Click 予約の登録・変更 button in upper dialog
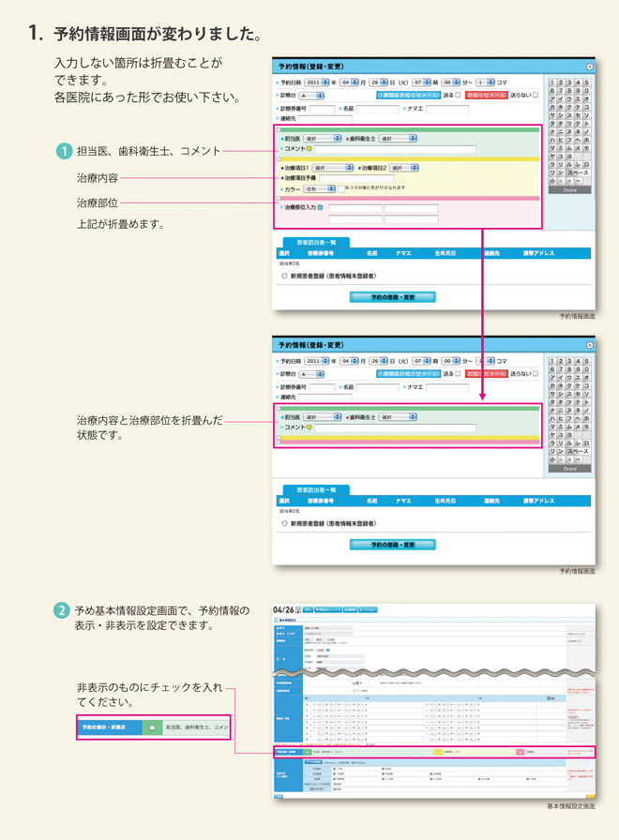This screenshot has width=619, height=840. click(392, 297)
